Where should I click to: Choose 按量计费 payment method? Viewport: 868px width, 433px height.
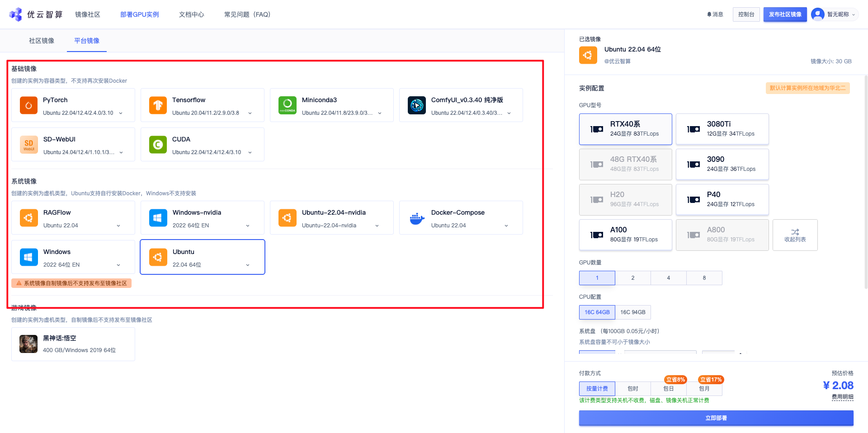[x=597, y=389]
